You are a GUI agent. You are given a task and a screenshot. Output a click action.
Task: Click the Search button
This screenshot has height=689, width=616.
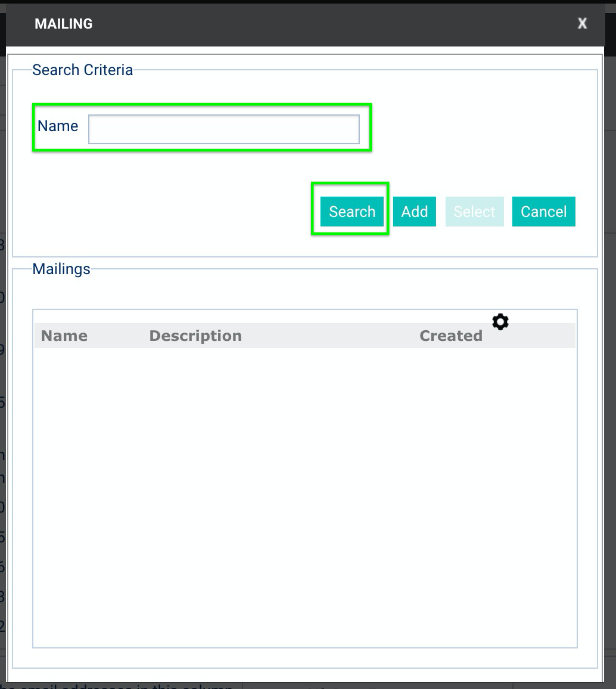[351, 212]
